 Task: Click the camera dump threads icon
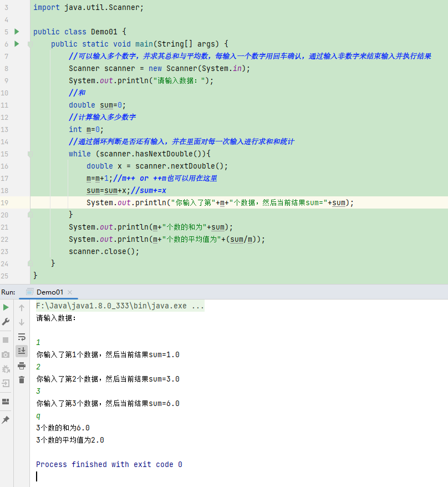[6, 354]
